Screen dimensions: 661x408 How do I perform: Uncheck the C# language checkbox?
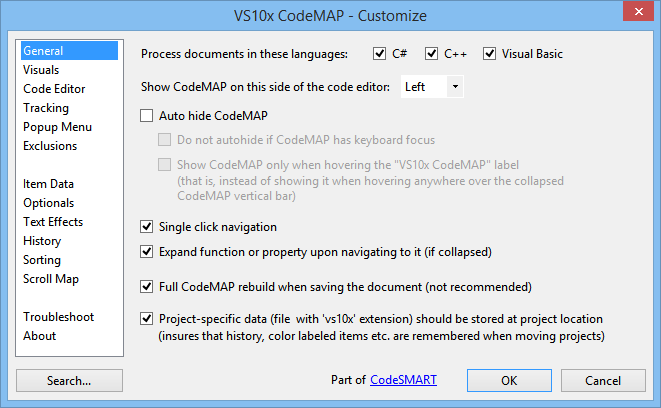pyautogui.click(x=379, y=54)
